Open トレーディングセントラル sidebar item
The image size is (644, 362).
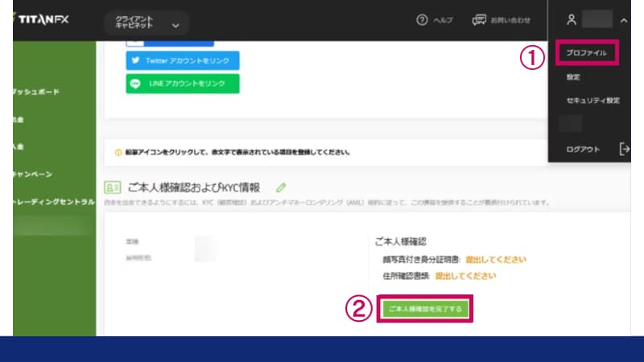coord(48,202)
